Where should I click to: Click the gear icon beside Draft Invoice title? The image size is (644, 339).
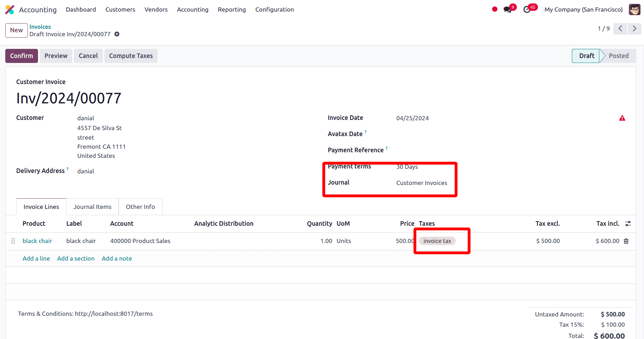117,34
